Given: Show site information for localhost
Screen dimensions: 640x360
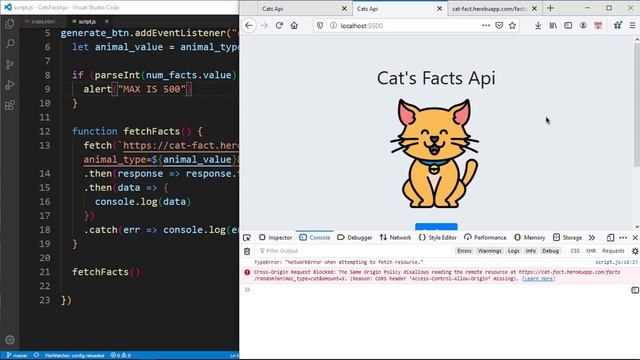Looking at the screenshot, I should (333, 25).
